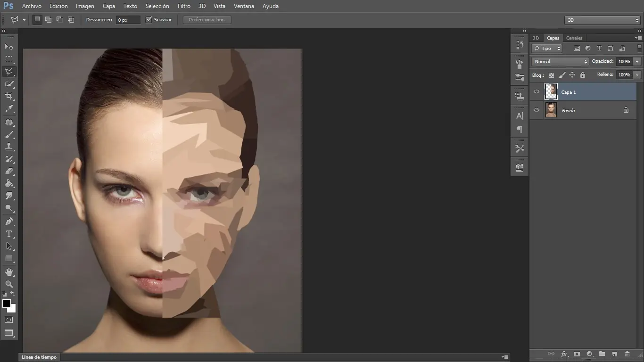Viewport: 644px width, 362px height.
Task: Select the Horizontal Type tool
Action: pyautogui.click(x=9, y=234)
